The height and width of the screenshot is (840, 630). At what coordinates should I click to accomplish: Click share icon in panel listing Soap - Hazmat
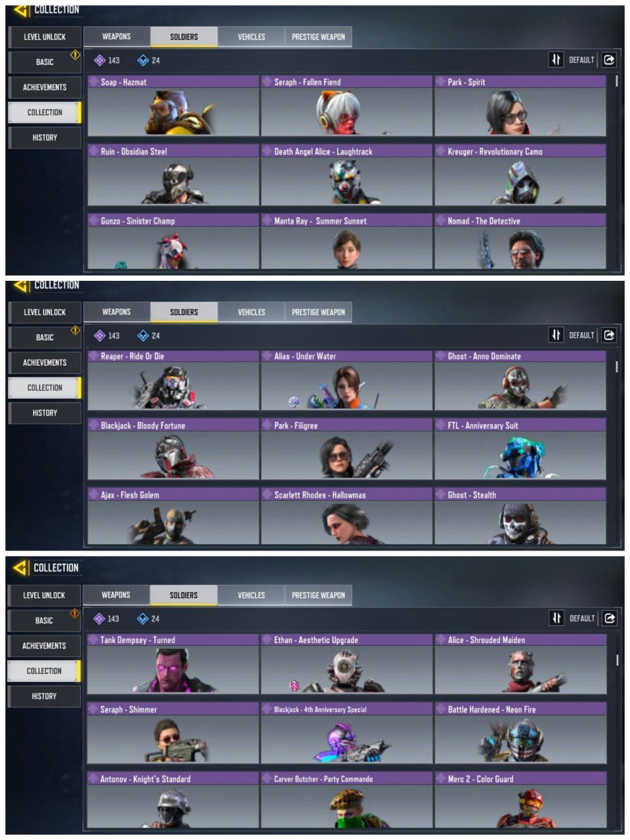[x=609, y=60]
